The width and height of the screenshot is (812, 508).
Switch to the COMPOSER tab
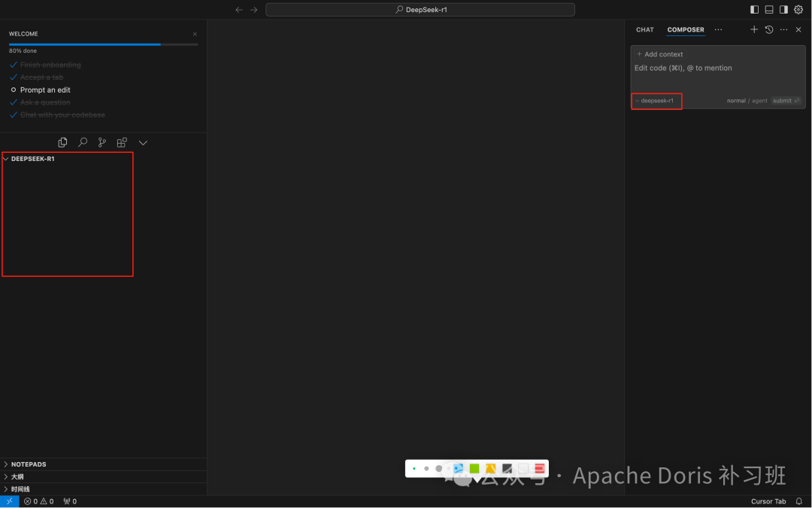686,29
